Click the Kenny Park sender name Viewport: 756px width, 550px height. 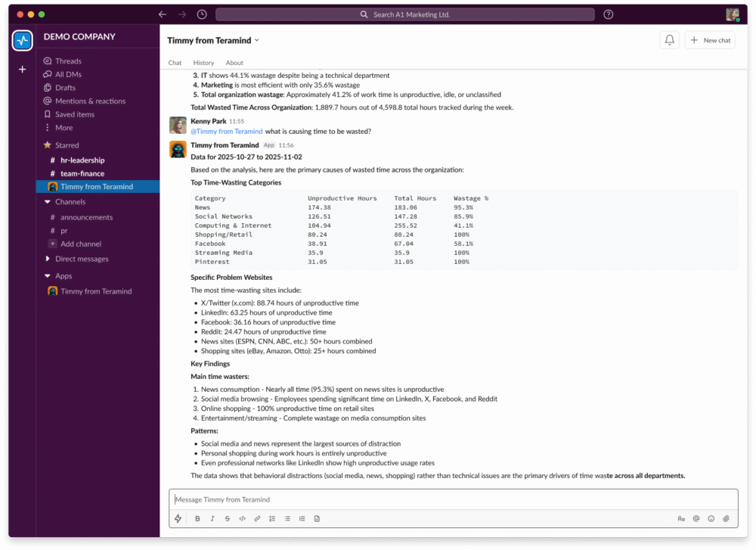click(x=209, y=121)
